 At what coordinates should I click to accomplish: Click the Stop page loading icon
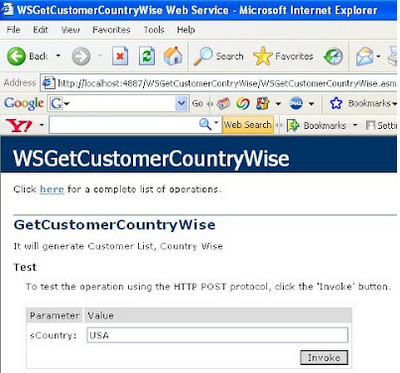(x=120, y=56)
